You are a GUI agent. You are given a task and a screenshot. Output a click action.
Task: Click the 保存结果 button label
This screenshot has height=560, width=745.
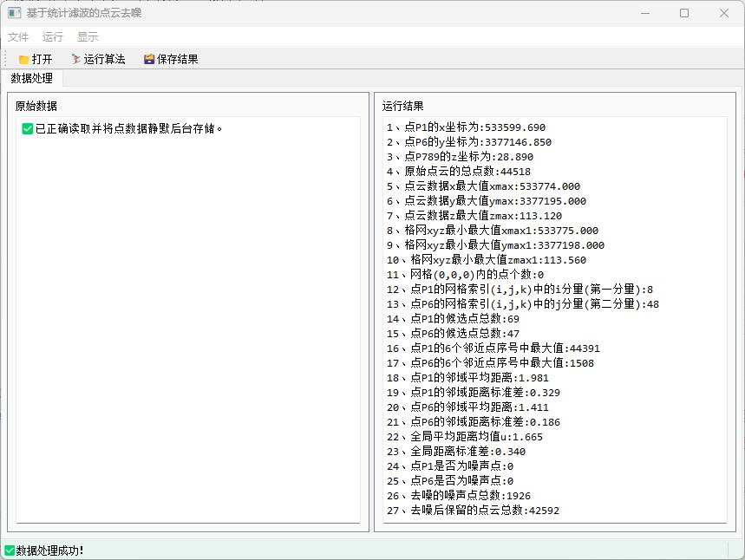[177, 59]
